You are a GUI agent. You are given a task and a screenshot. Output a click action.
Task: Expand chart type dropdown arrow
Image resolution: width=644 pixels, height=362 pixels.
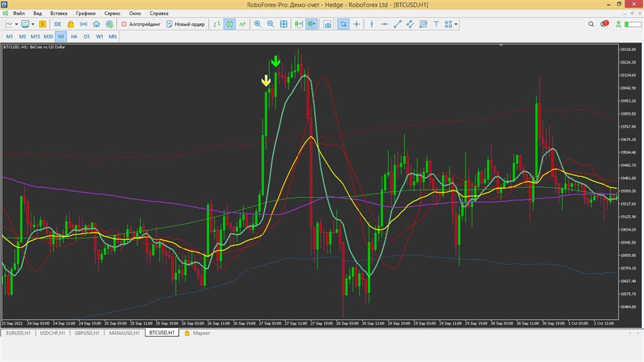[16, 24]
